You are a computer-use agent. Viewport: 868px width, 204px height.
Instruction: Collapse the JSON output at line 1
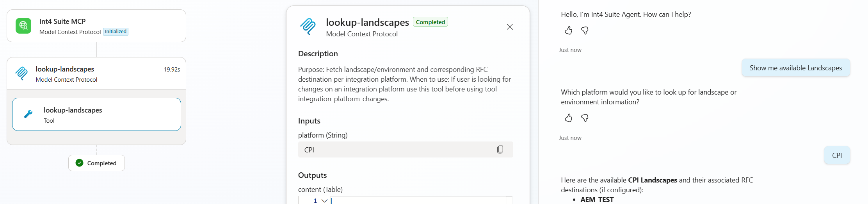point(324,200)
